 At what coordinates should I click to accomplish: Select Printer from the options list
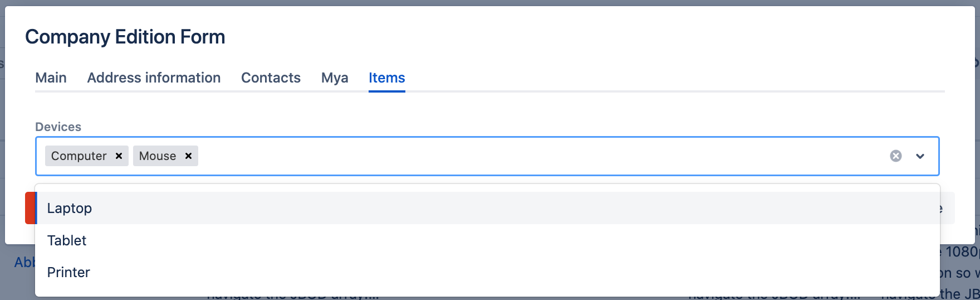click(68, 273)
